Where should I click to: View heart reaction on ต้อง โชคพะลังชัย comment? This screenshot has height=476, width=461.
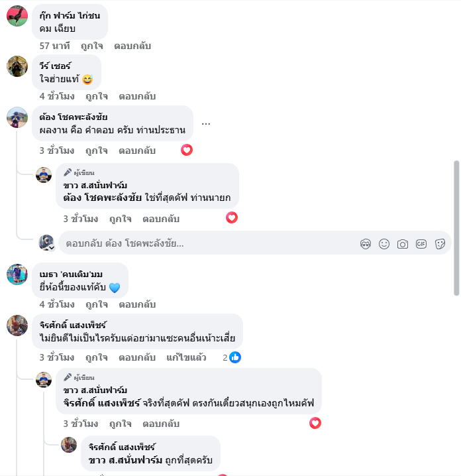pyautogui.click(x=187, y=150)
